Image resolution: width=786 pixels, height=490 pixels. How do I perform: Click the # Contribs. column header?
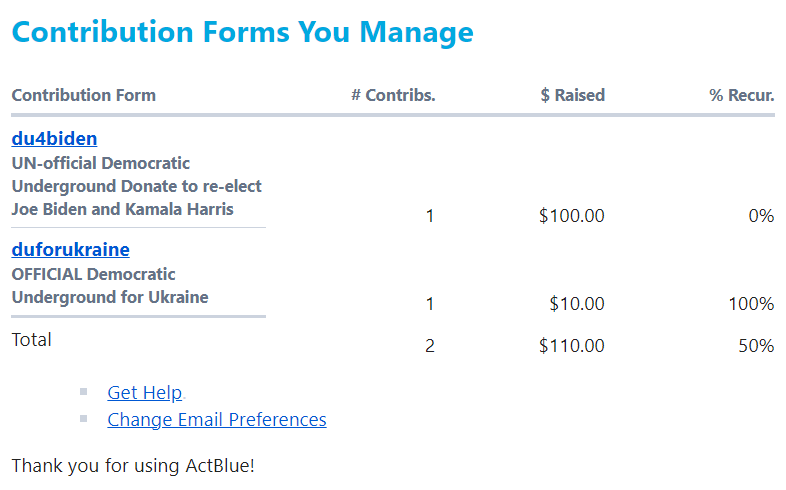pos(393,96)
